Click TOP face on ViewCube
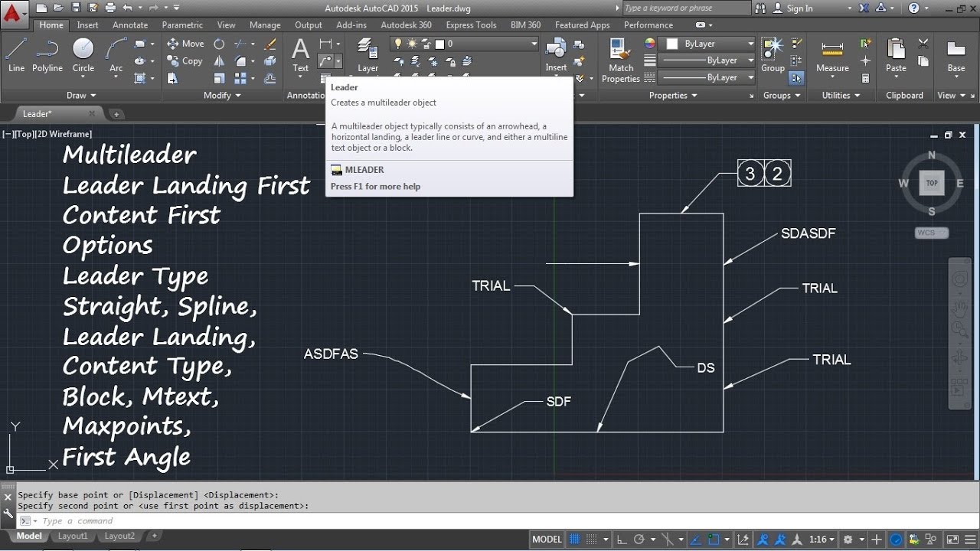 932,184
